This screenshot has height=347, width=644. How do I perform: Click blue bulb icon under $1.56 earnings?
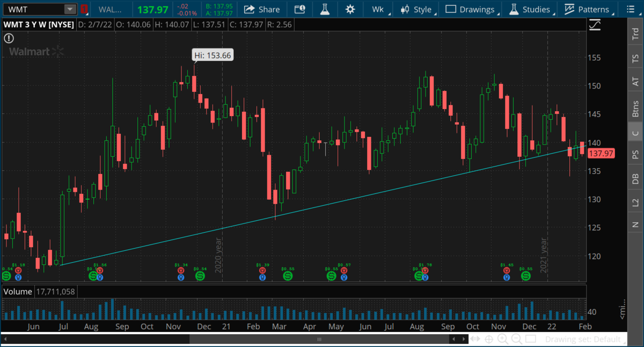100,278
